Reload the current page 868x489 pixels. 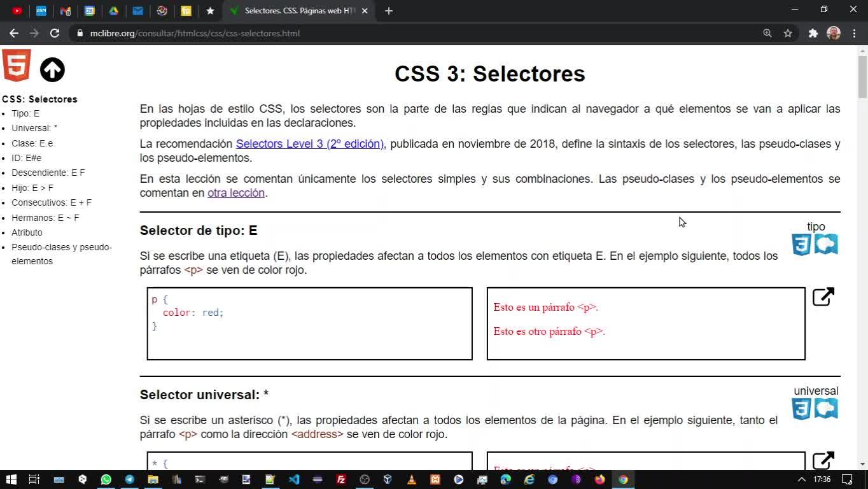55,33
